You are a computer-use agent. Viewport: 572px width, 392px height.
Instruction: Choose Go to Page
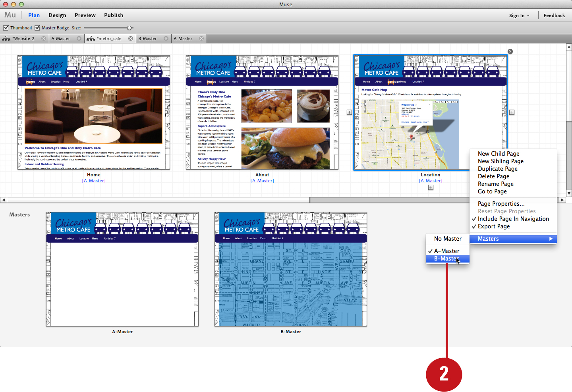pos(513,191)
